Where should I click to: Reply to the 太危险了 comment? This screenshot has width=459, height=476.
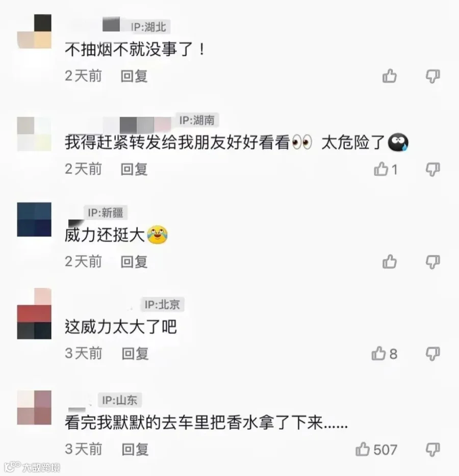134,169
